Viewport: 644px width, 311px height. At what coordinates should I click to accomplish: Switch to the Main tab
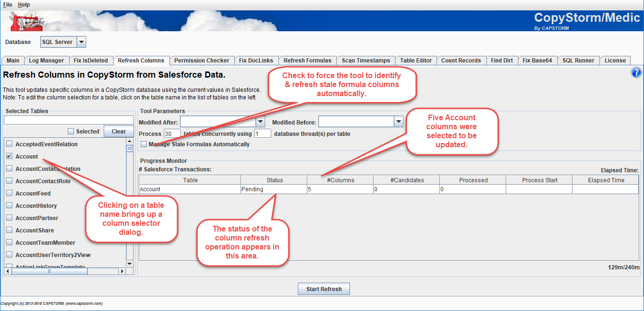point(13,61)
